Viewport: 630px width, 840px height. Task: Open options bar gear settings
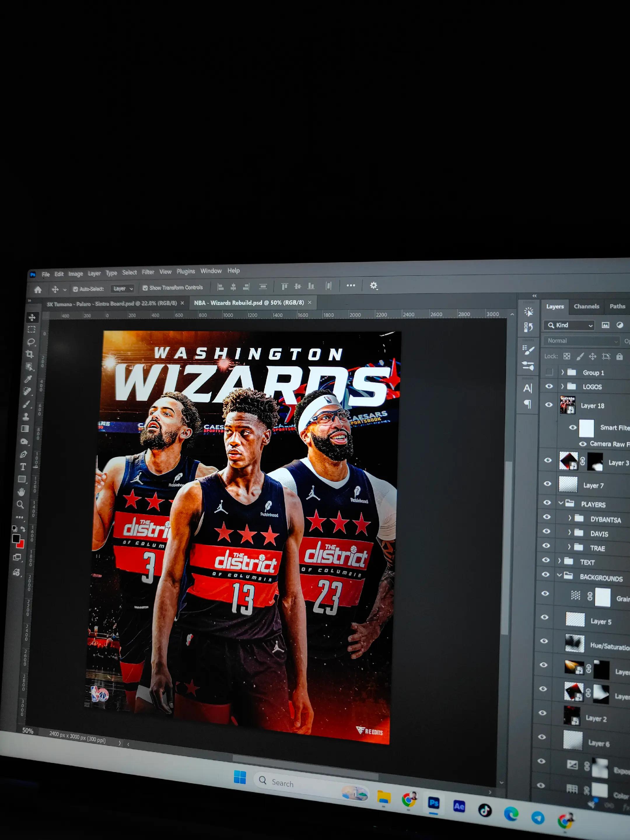374,285
